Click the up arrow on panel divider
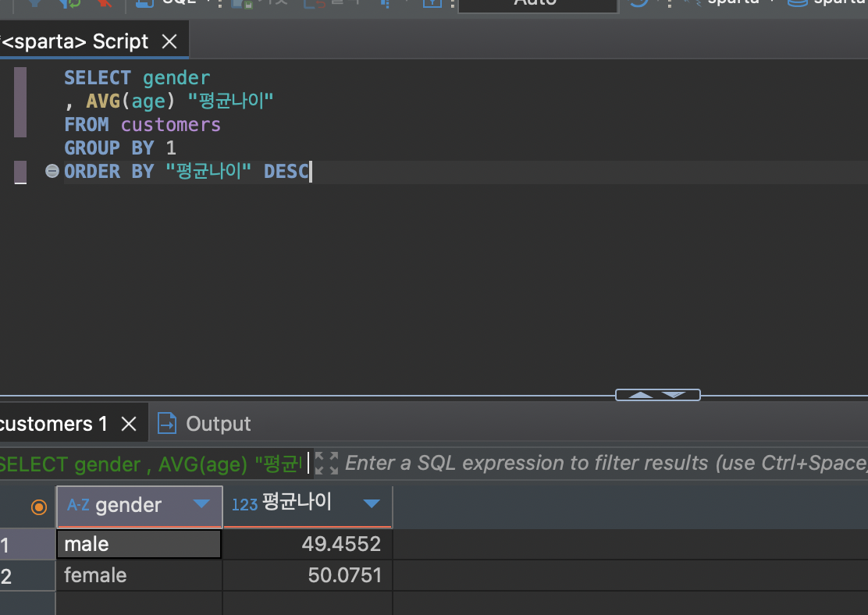Screen dimensions: 868x615 click(640, 395)
